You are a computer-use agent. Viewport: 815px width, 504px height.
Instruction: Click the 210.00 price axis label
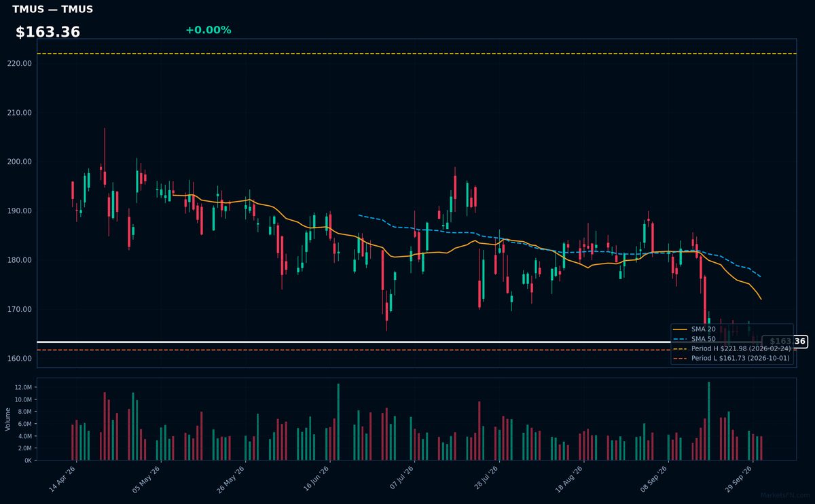tap(20, 113)
